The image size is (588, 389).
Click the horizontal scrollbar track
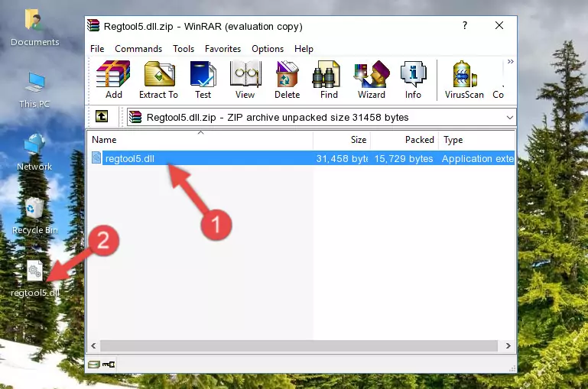click(299, 345)
